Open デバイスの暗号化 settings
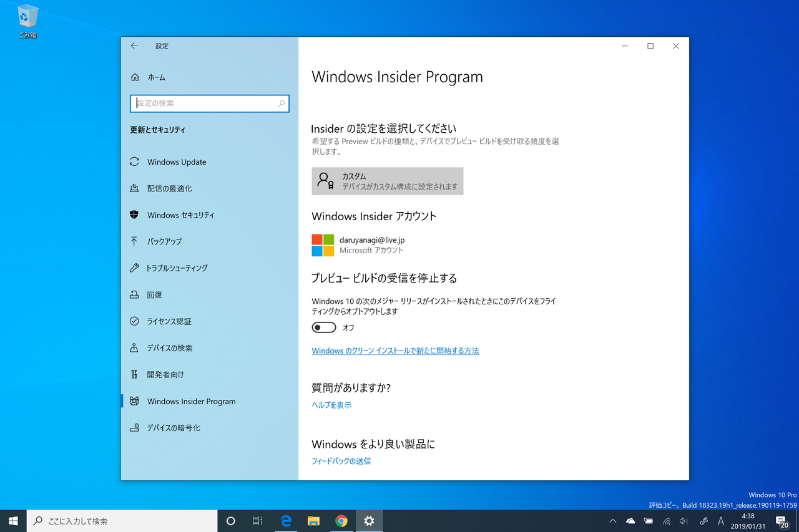This screenshot has height=532, width=799. point(176,427)
